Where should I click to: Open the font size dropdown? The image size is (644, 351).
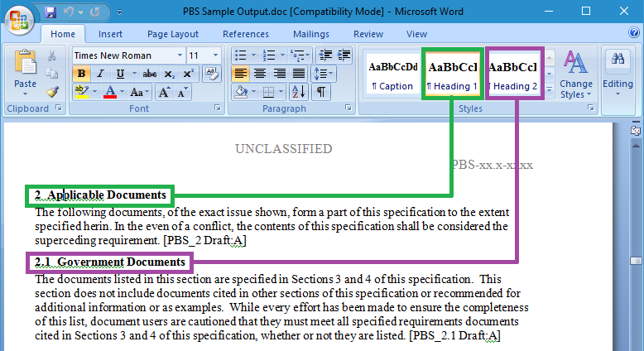pos(215,55)
